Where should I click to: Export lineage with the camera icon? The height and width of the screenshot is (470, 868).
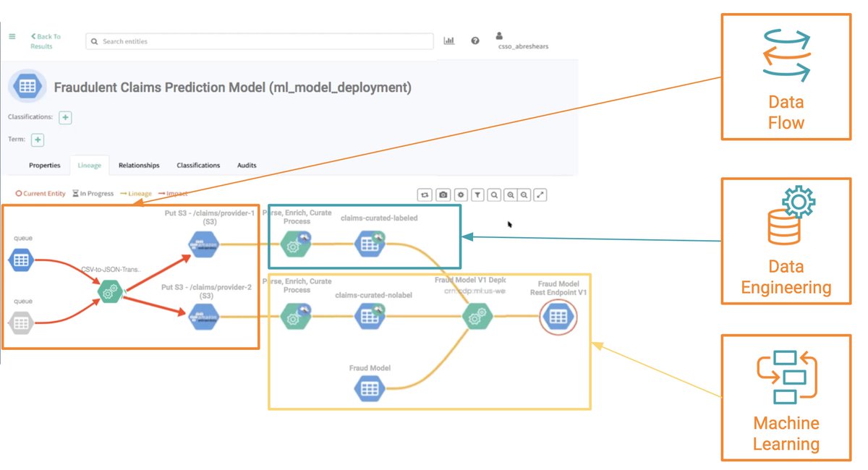point(443,195)
